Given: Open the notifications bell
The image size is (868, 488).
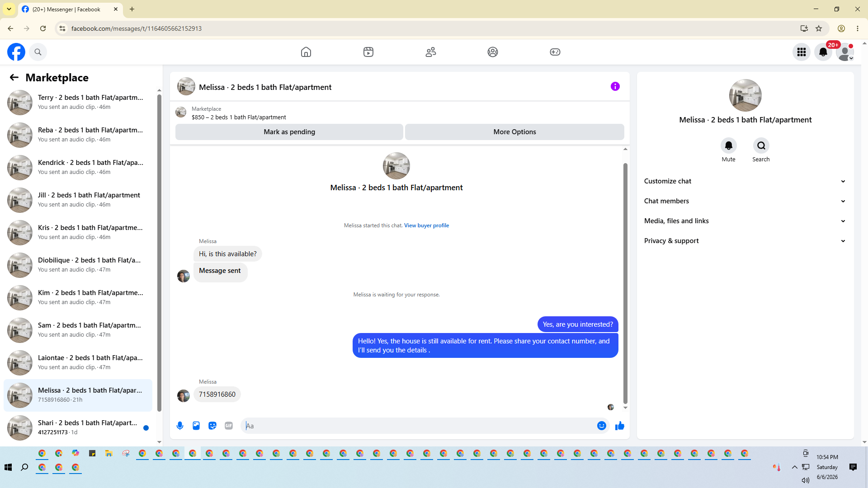Looking at the screenshot, I should click(x=823, y=52).
